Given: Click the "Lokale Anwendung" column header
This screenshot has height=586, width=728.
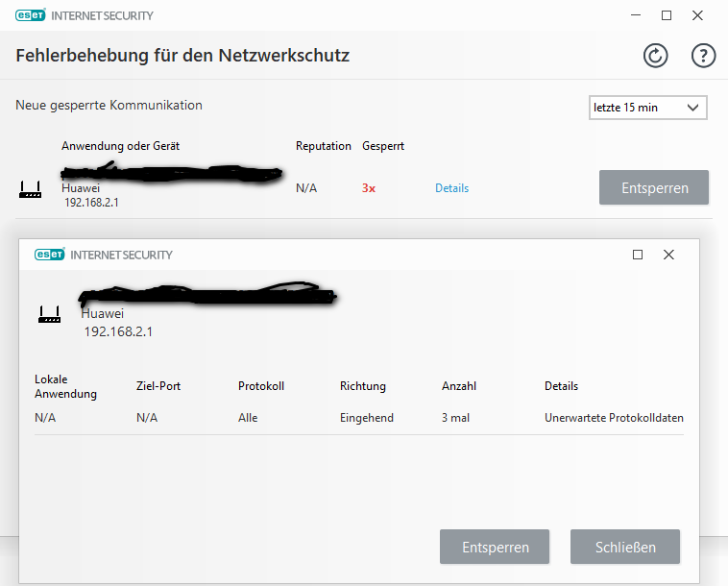Looking at the screenshot, I should click(65, 386).
